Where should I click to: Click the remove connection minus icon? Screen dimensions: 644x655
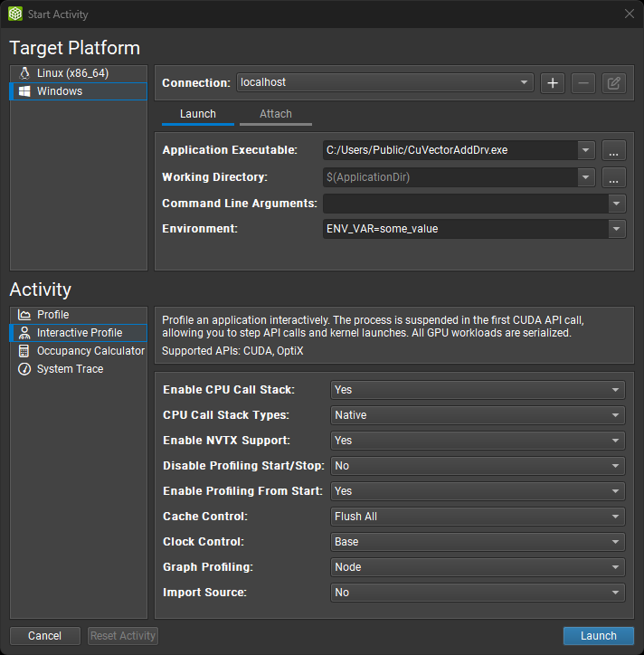coord(583,83)
